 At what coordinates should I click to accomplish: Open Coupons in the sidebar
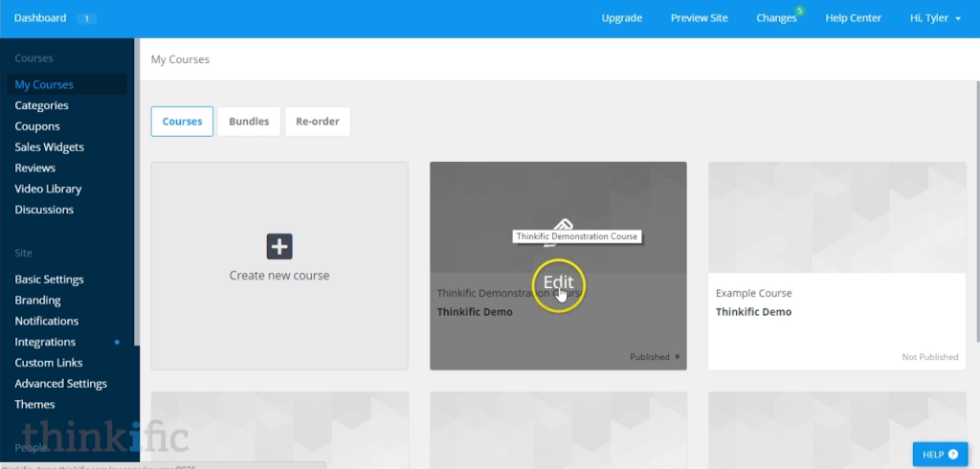coord(37,126)
